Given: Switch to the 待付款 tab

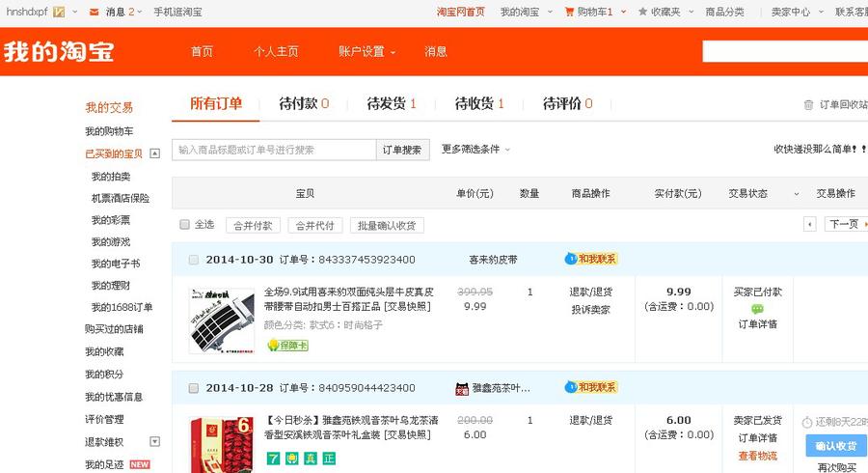Looking at the screenshot, I should tap(304, 103).
